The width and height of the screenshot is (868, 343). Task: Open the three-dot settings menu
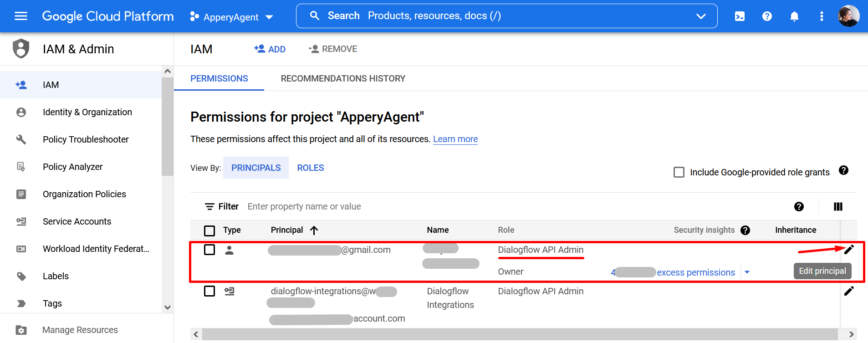pyautogui.click(x=822, y=16)
